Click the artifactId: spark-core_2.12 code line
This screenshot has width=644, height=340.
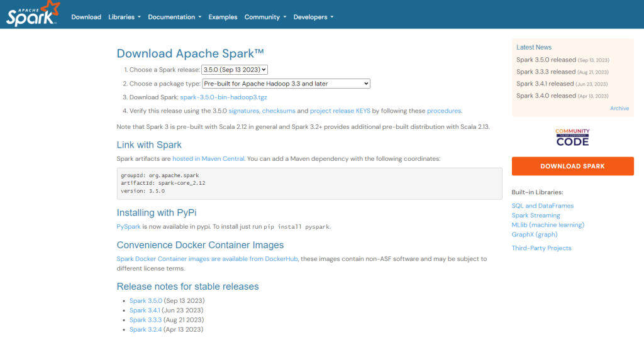coord(163,183)
